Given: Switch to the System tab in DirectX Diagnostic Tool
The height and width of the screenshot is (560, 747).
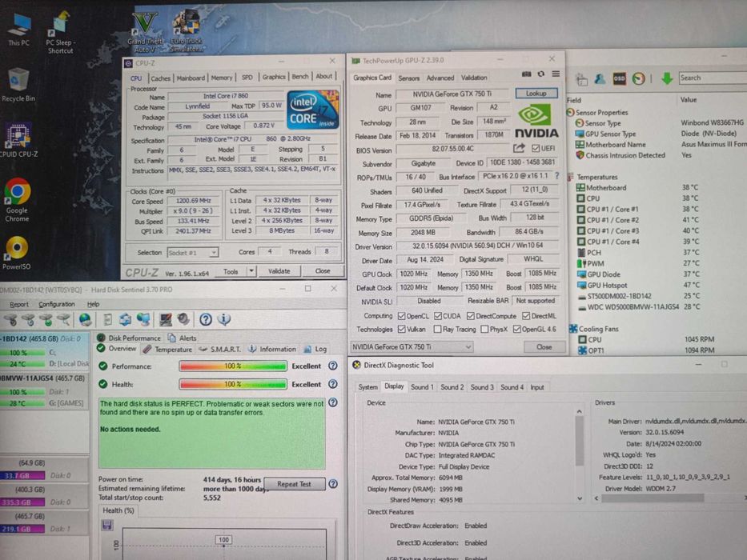Looking at the screenshot, I should click(367, 387).
